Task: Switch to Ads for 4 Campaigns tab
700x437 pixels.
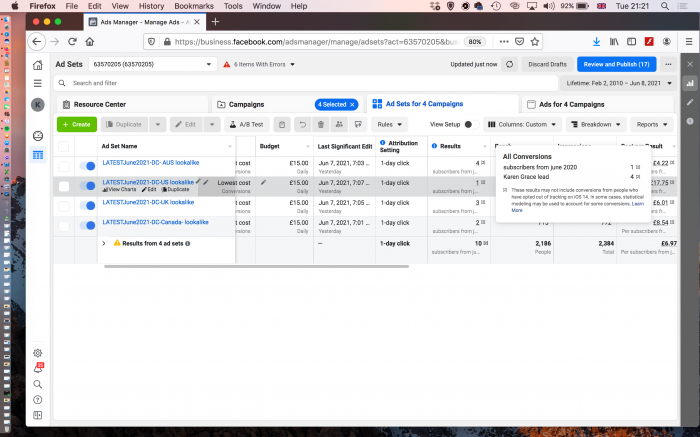Action: coord(597,104)
